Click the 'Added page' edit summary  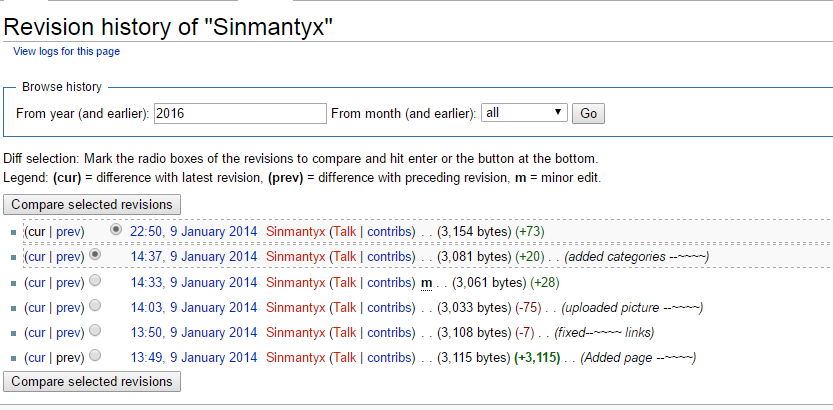[638, 357]
